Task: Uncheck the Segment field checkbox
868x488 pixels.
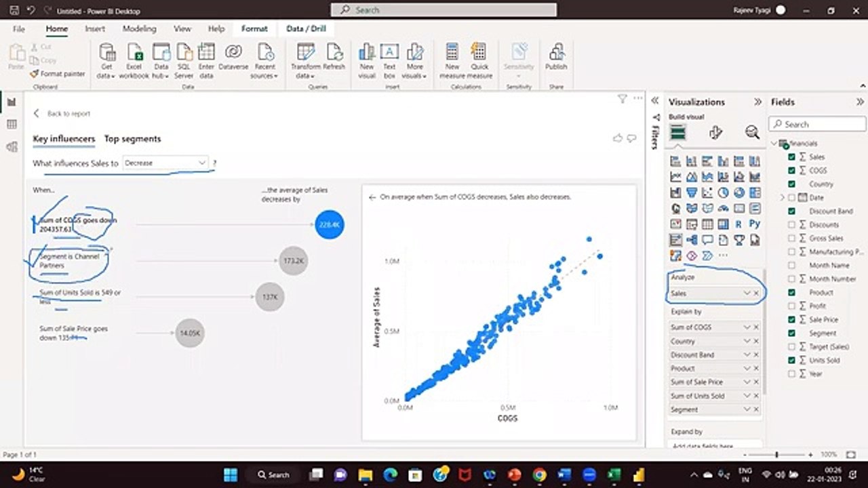Action: tap(791, 333)
